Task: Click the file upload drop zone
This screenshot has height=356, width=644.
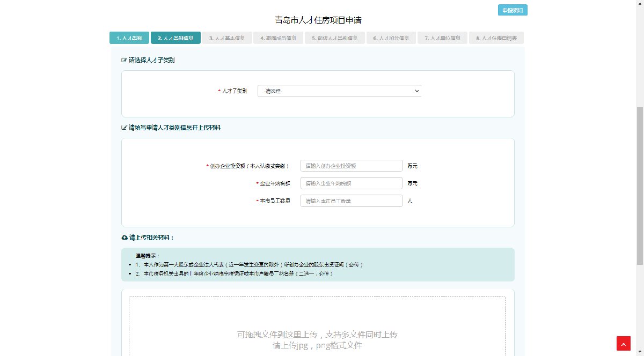Action: pyautogui.click(x=317, y=326)
